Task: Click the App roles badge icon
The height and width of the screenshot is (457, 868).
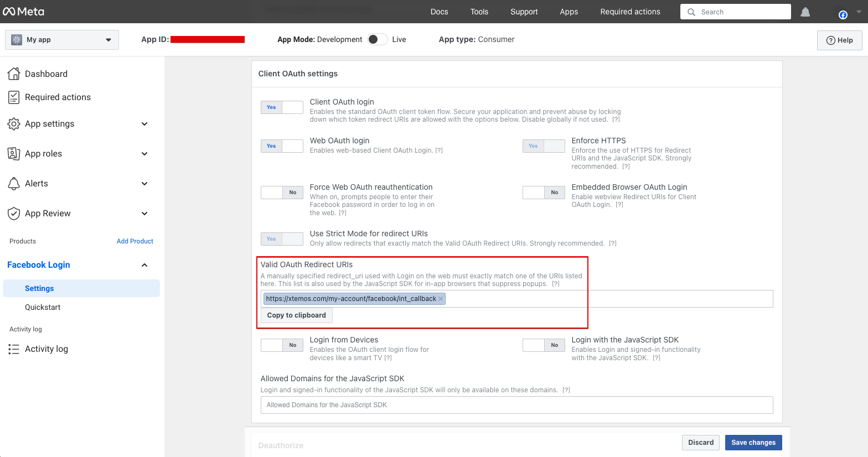Action: pos(14,154)
